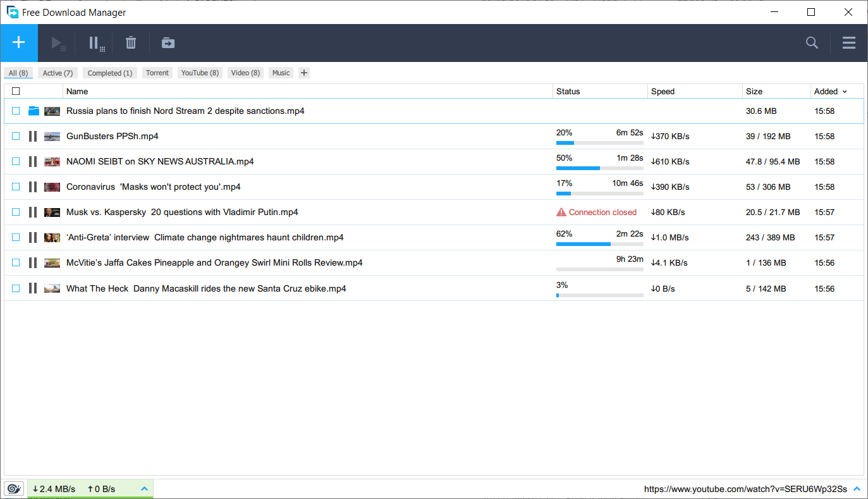Check the box for NAOMI SEIBT row

tap(16, 161)
